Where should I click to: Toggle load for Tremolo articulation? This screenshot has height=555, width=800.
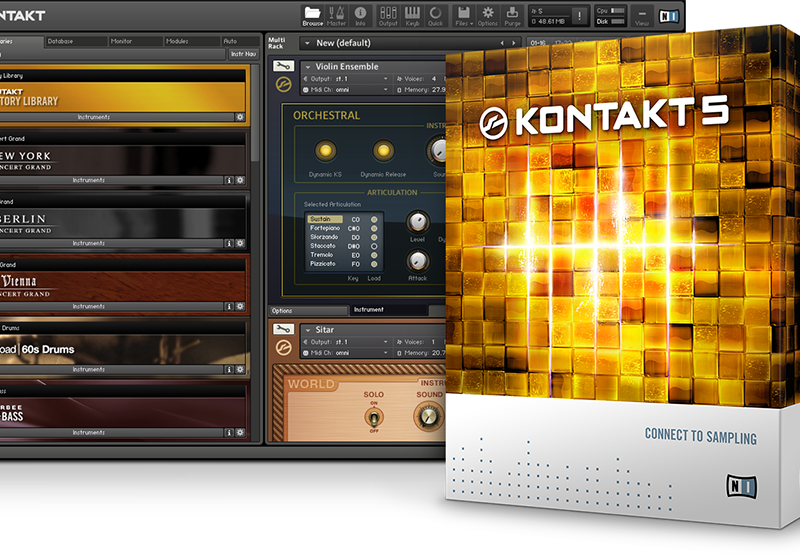pos(374,255)
